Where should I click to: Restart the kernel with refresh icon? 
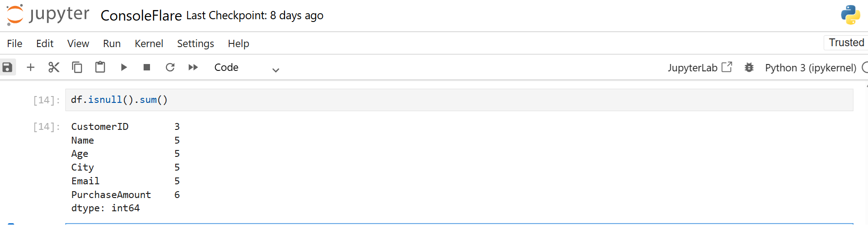coord(170,68)
